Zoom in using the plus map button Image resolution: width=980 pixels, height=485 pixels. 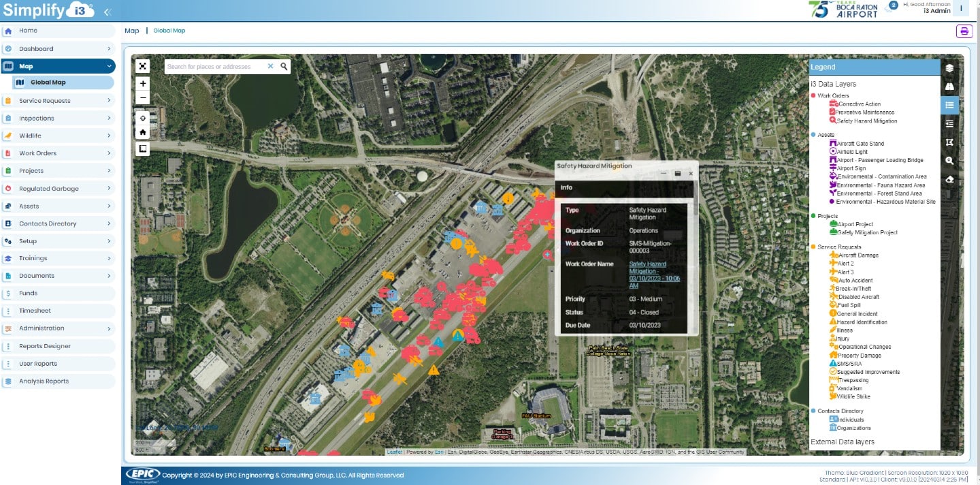tap(142, 83)
